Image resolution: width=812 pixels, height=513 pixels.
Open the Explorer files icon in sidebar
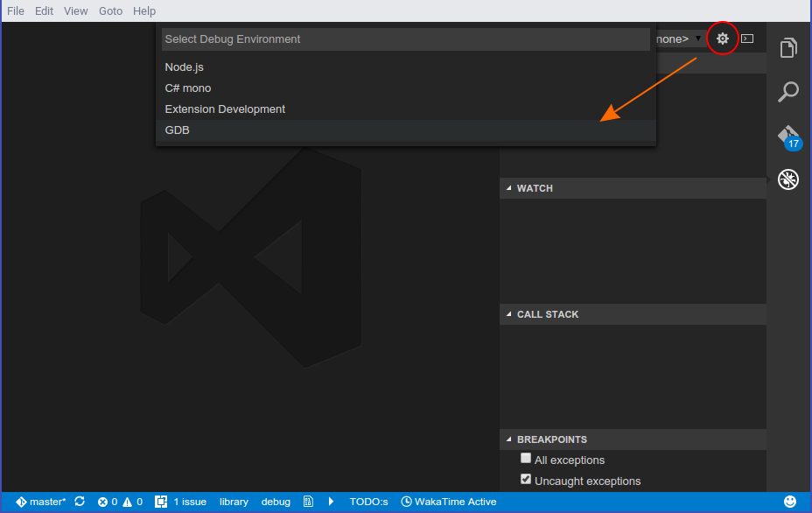click(788, 47)
